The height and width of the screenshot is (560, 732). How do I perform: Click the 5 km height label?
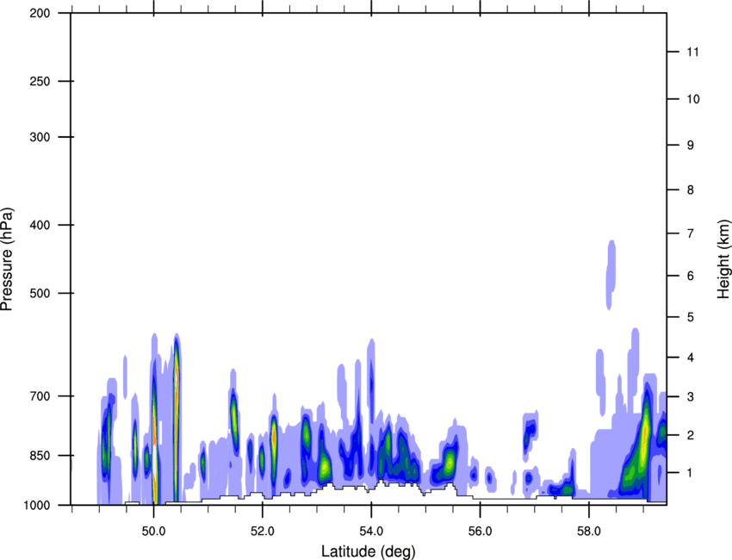click(x=691, y=318)
